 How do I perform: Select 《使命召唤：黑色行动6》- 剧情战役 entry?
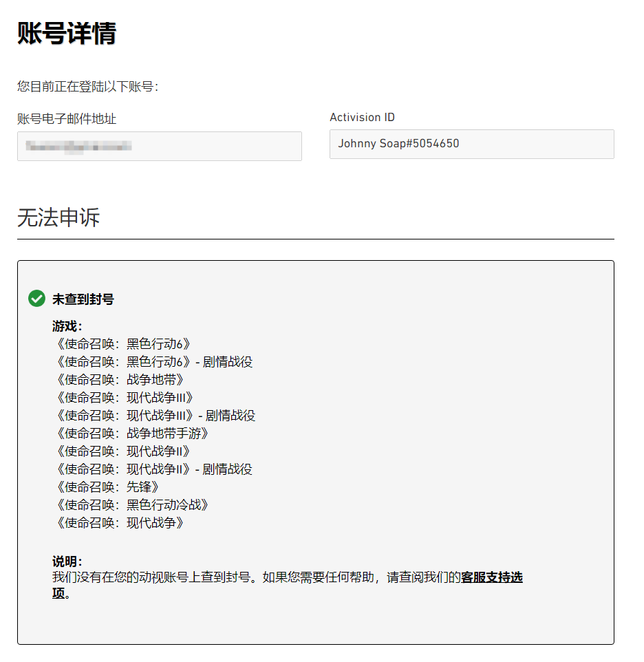[154, 362]
